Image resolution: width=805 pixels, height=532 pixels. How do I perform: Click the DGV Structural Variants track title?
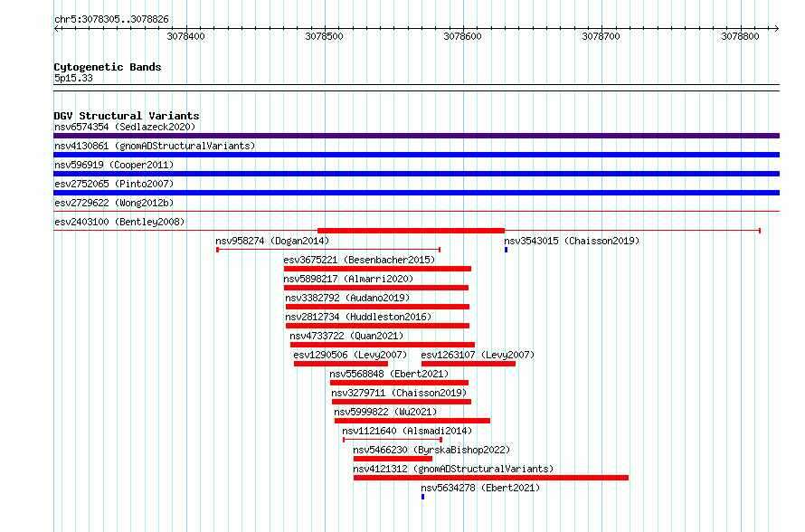click(x=127, y=116)
